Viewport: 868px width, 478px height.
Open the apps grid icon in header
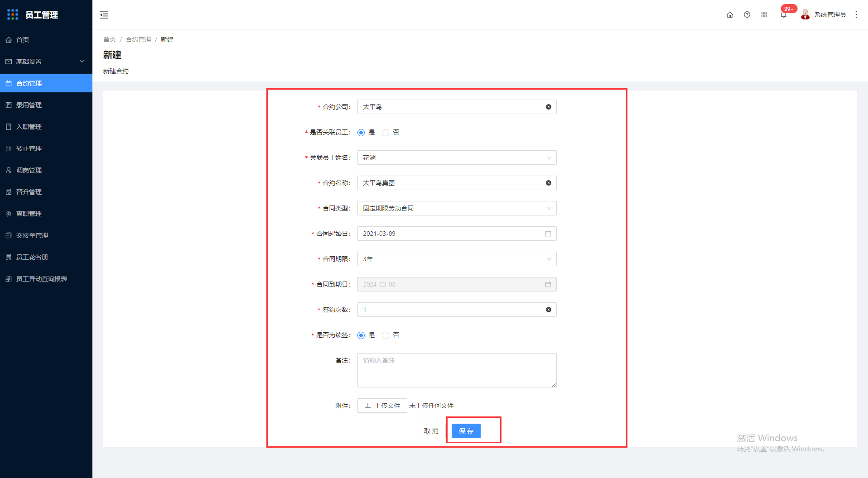(764, 14)
